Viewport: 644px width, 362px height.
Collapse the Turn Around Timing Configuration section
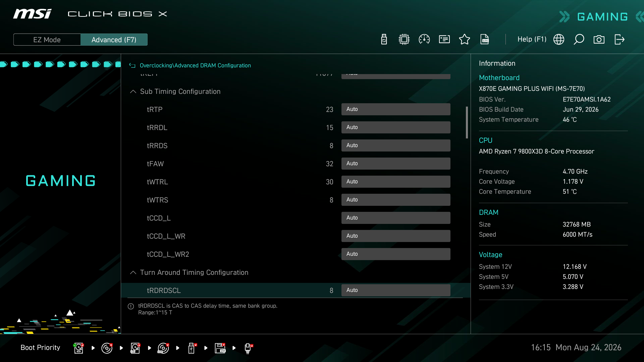(133, 273)
